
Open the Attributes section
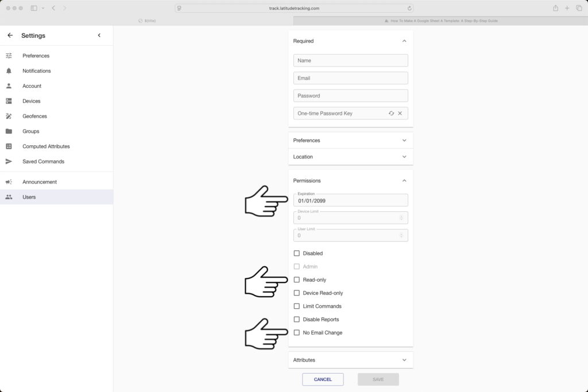coord(405,360)
